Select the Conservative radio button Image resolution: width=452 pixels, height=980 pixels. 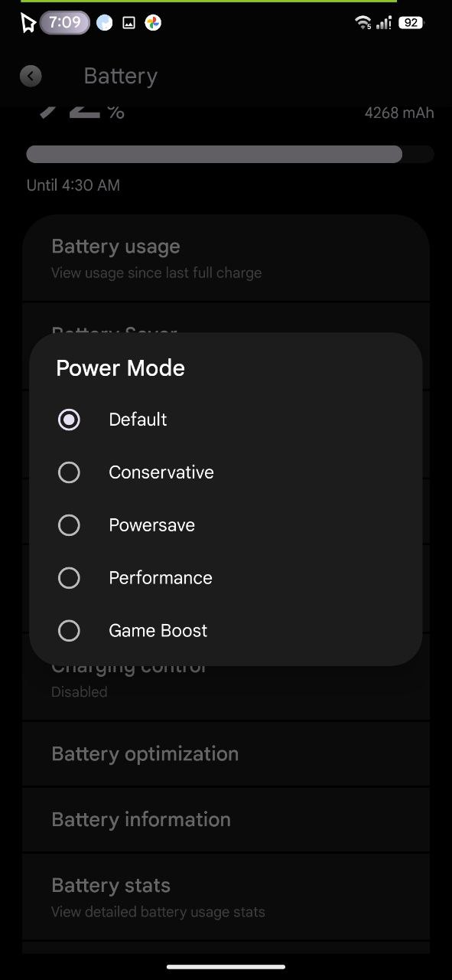[x=69, y=472]
